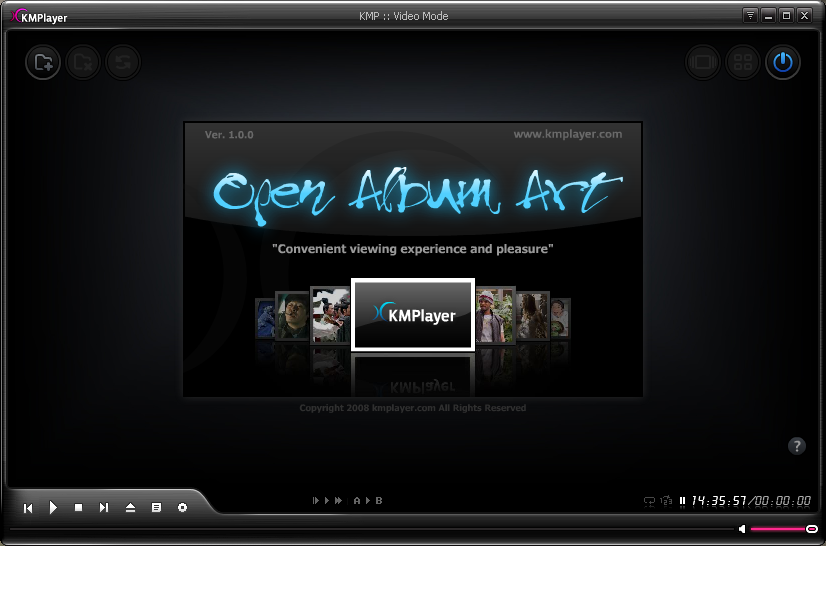Image resolution: width=826 pixels, height=600 pixels.
Task: Toggle the shuffle 123 icon
Action: click(666, 500)
